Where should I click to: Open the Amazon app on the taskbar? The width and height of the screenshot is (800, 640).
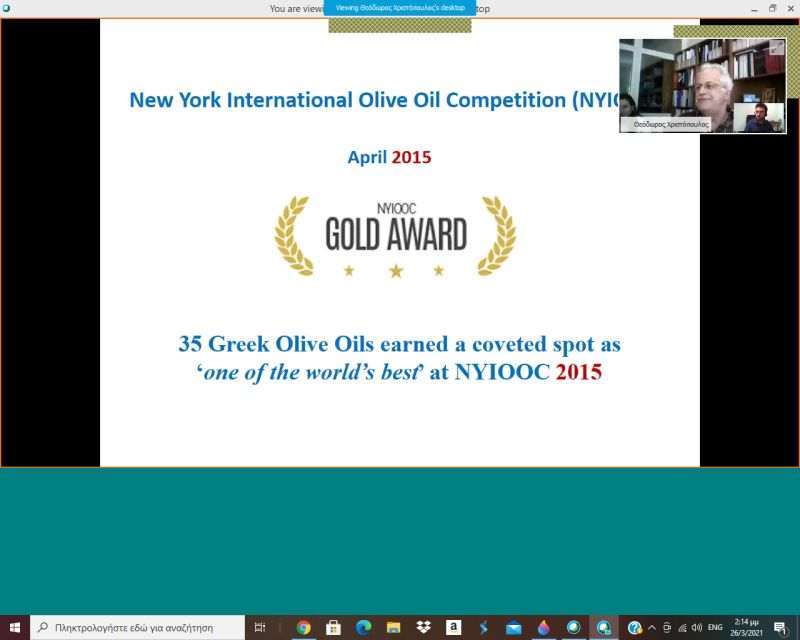(x=454, y=627)
